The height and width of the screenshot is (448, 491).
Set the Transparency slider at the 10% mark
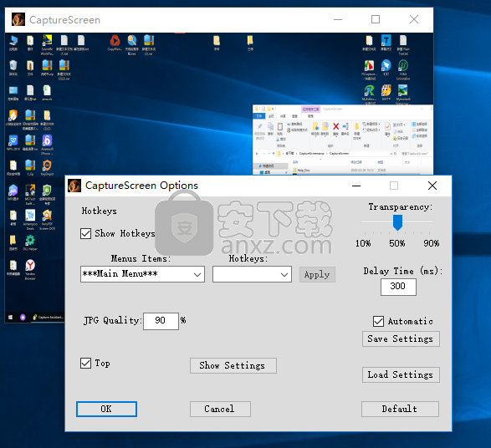pyautogui.click(x=365, y=221)
